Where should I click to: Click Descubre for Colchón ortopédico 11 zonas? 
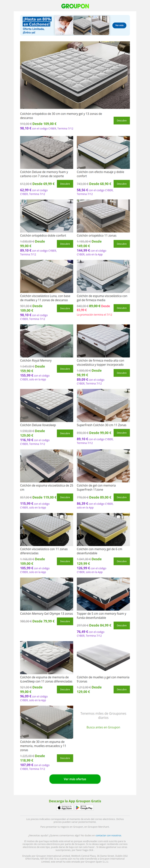(122, 244)
